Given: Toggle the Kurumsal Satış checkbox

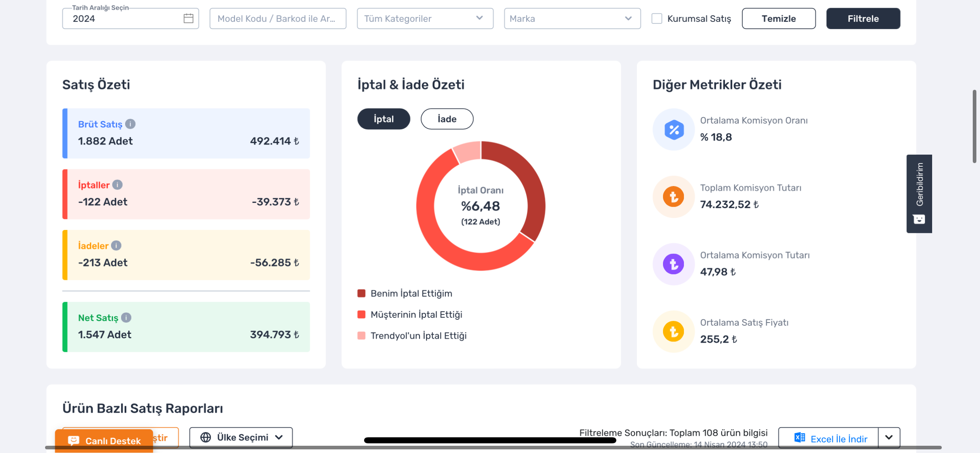Looking at the screenshot, I should [657, 19].
